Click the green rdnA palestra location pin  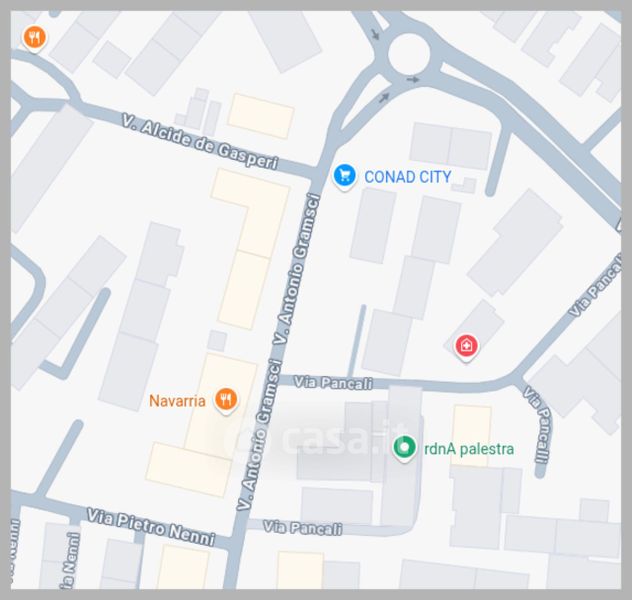tap(404, 448)
